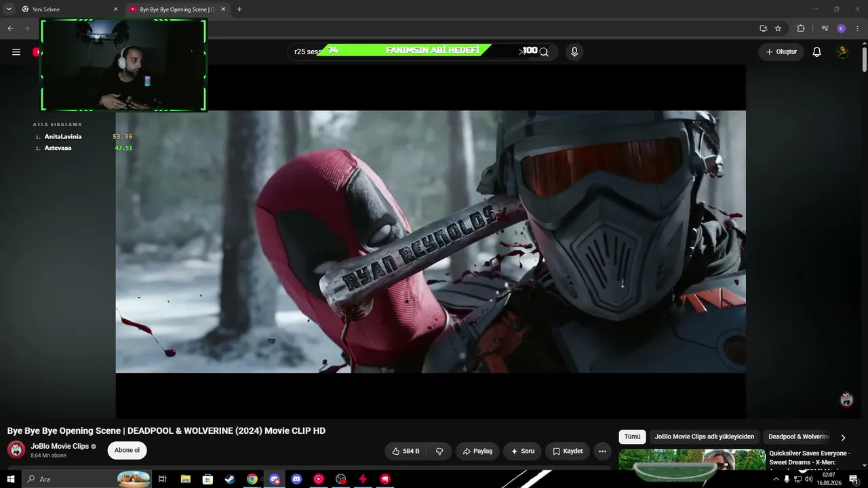
Task: Select the Tümü filter chip
Action: point(632,437)
